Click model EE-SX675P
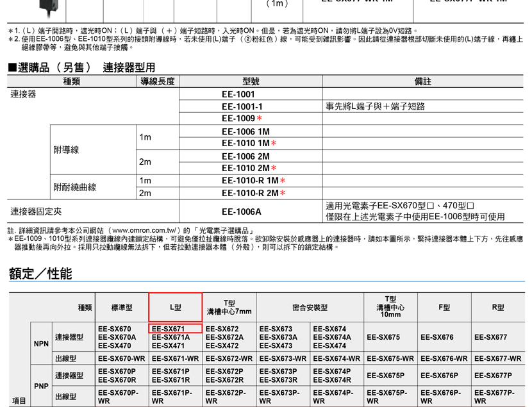This screenshot has height=407, width=532. [386, 376]
